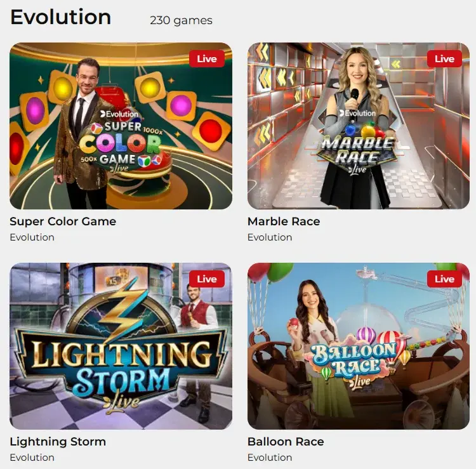
Task: Open the Super Color Game thumbnail
Action: (x=121, y=126)
